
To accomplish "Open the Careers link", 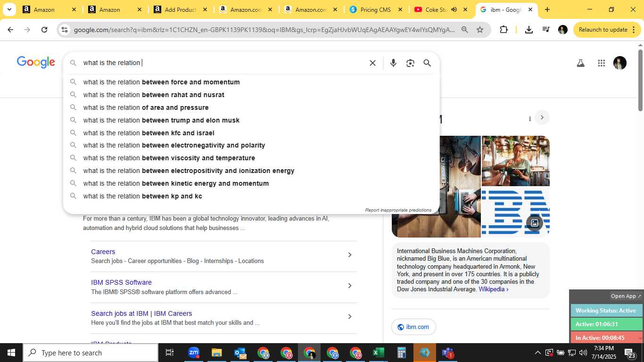I will coord(103,252).
